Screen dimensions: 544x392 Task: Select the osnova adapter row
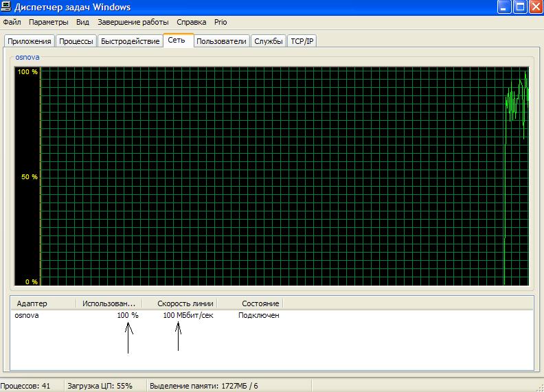(x=147, y=315)
